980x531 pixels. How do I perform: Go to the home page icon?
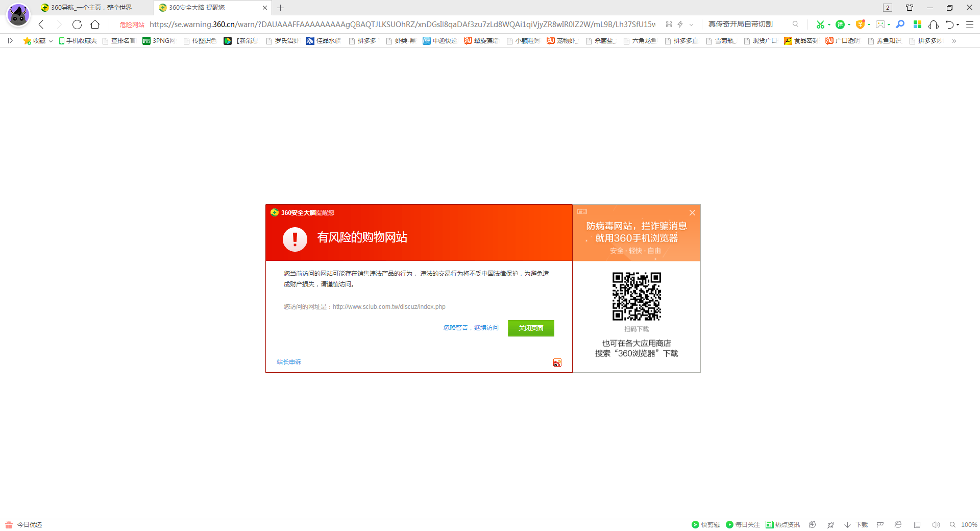(95, 25)
